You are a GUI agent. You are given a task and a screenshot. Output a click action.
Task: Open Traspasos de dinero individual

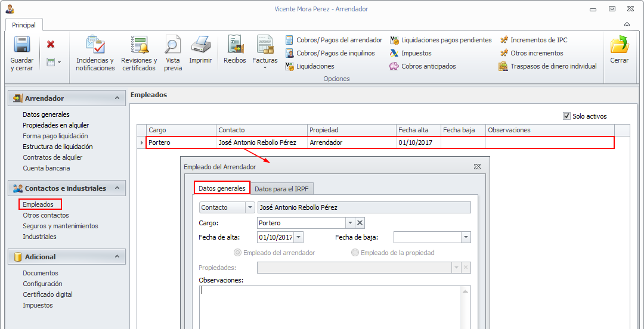[x=548, y=66]
